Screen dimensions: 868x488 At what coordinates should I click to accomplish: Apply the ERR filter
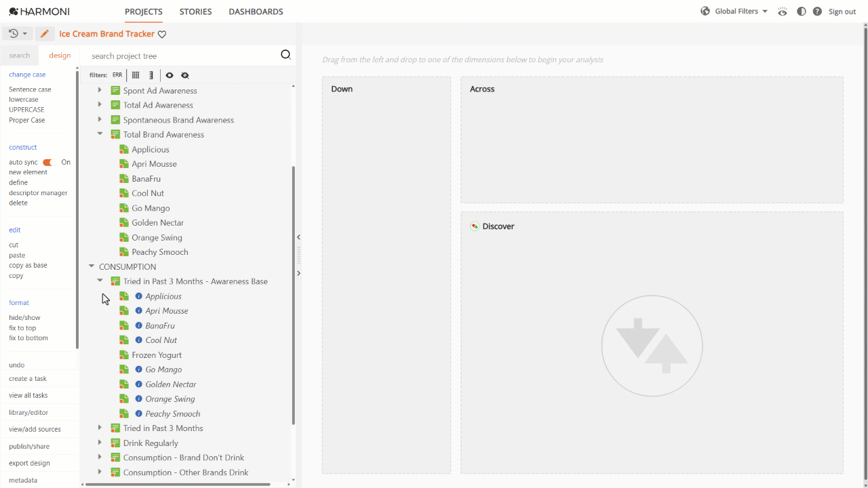click(117, 75)
